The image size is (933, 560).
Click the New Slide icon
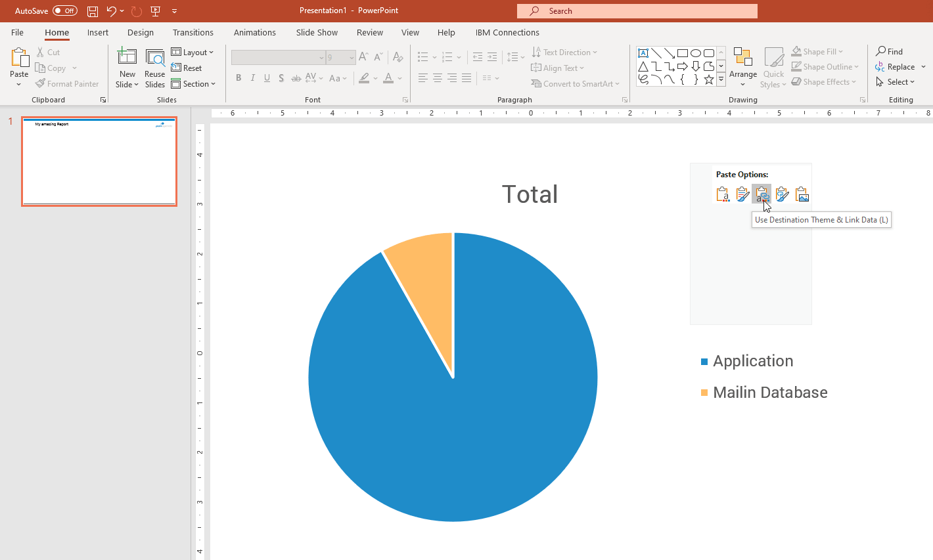(127, 58)
